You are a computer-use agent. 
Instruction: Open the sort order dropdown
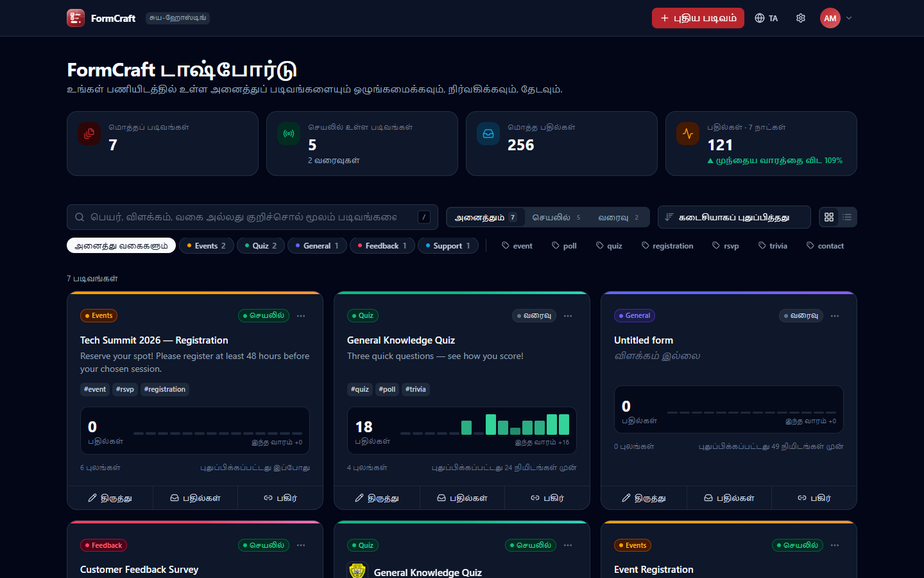pos(734,217)
